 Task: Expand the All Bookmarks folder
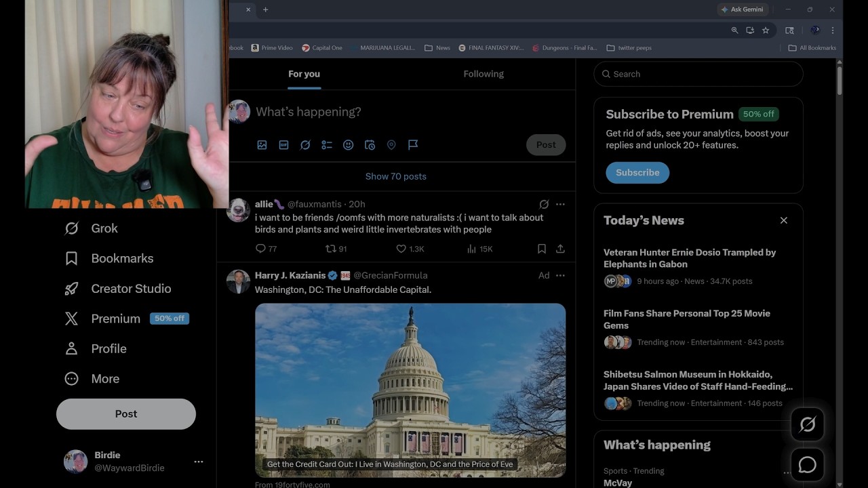pos(812,48)
